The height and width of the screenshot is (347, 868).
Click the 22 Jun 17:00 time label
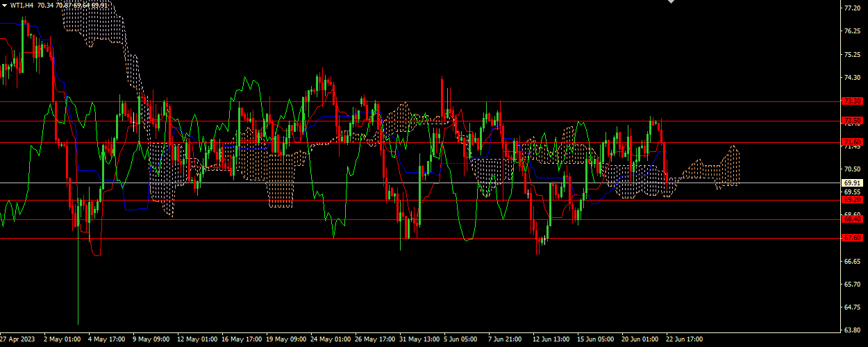point(685,339)
